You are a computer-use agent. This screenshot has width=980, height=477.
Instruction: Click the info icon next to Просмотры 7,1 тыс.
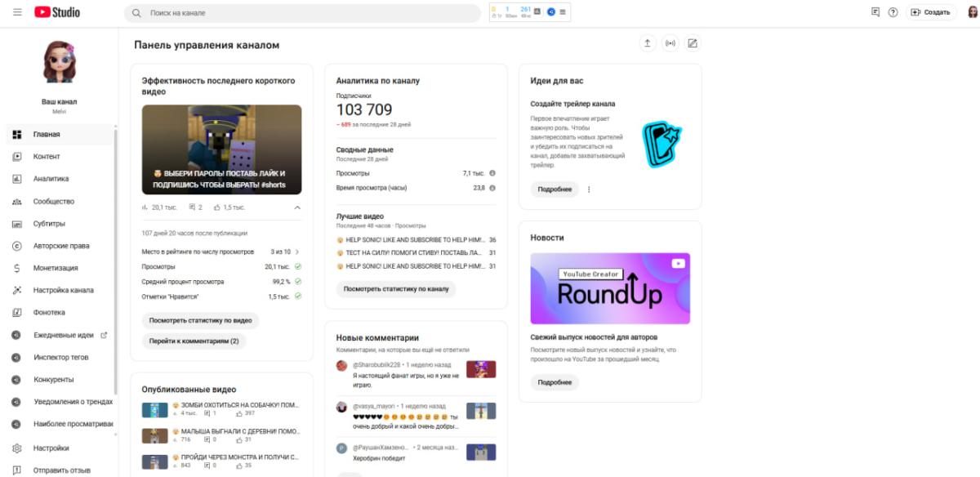pyautogui.click(x=492, y=173)
